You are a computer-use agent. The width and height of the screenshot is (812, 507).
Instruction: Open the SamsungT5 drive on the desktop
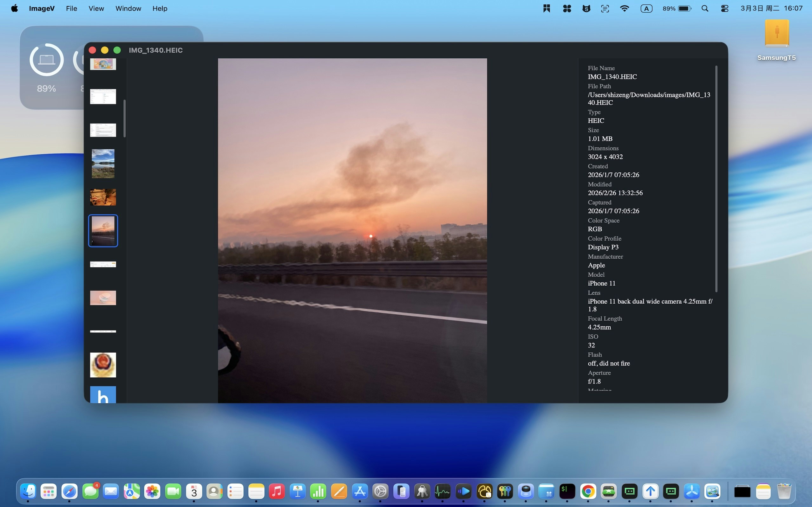[776, 34]
